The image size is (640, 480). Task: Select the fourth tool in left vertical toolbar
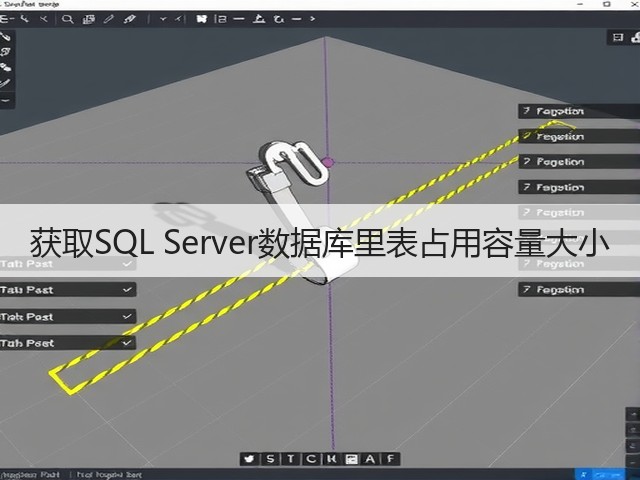[5, 83]
